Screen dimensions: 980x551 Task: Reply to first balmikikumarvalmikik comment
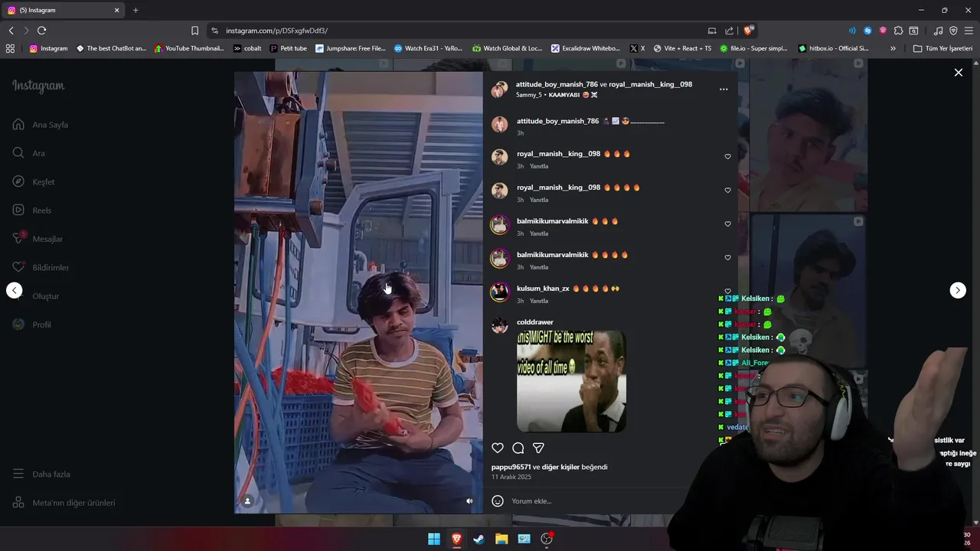pyautogui.click(x=539, y=233)
